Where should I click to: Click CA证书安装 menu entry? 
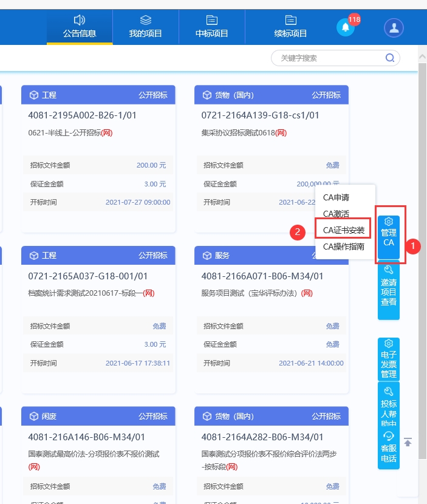[x=343, y=230]
